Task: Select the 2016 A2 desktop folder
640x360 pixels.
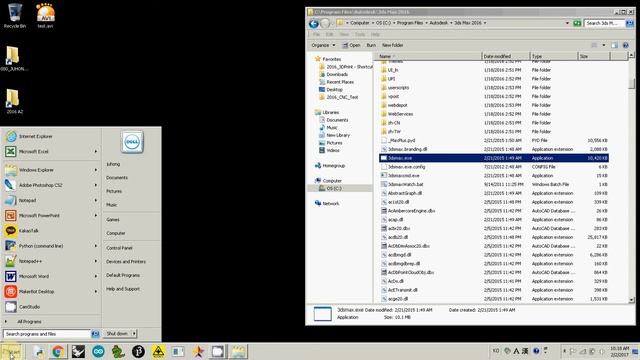Action: [14, 101]
